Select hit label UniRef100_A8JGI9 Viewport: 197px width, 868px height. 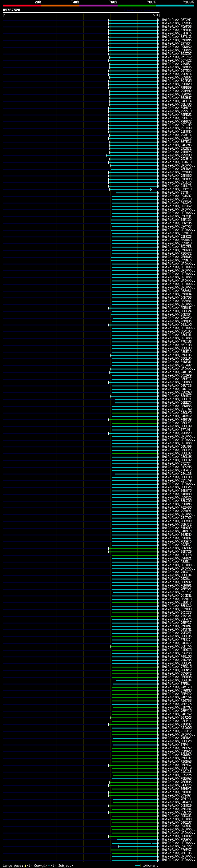177,162
